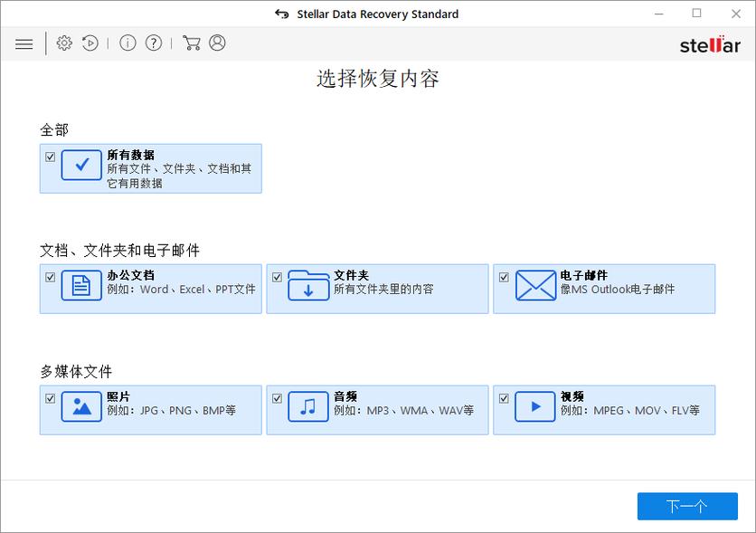The width and height of the screenshot is (756, 533).
Task: Open the info (i) icon
Action: coord(127,43)
